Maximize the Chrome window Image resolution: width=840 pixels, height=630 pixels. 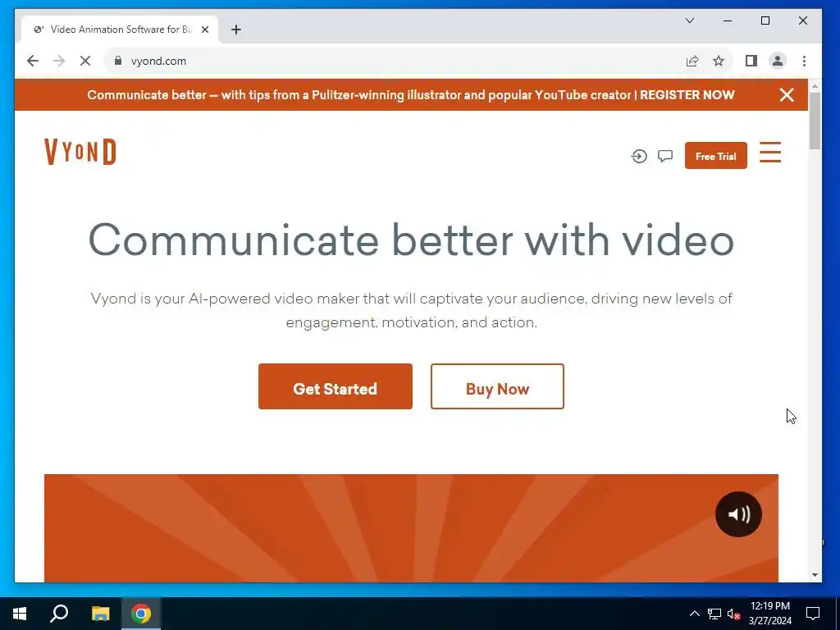765,21
